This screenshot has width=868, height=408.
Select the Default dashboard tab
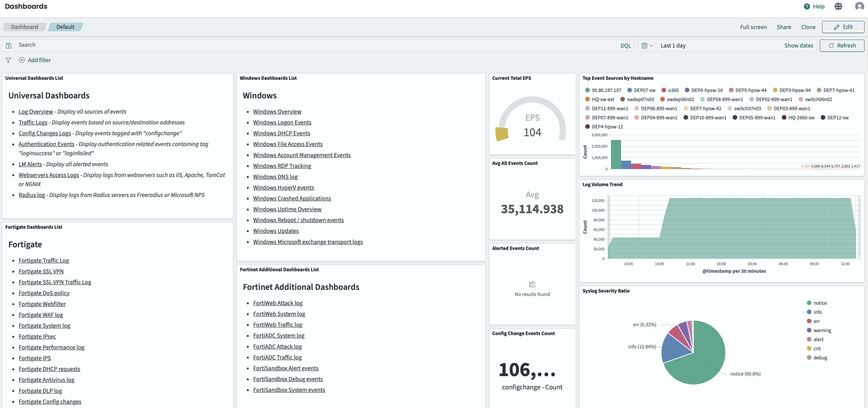click(x=65, y=27)
